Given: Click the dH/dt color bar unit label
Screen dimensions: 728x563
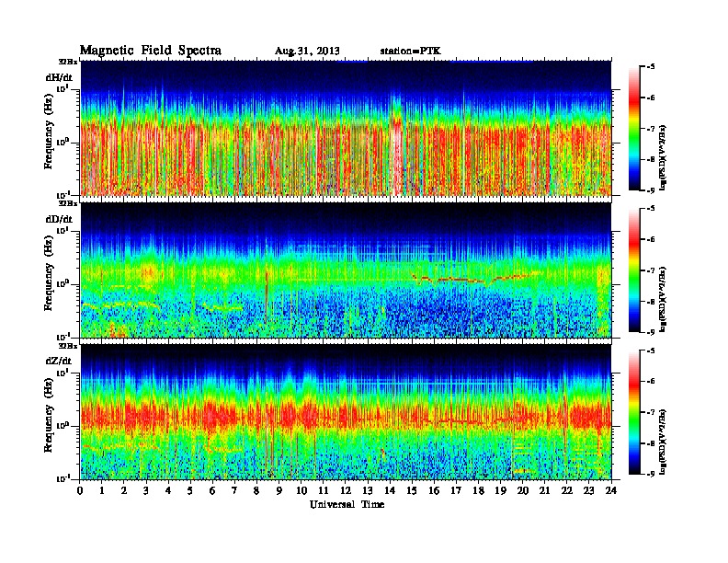Looking at the screenshot, I should click(663, 157).
